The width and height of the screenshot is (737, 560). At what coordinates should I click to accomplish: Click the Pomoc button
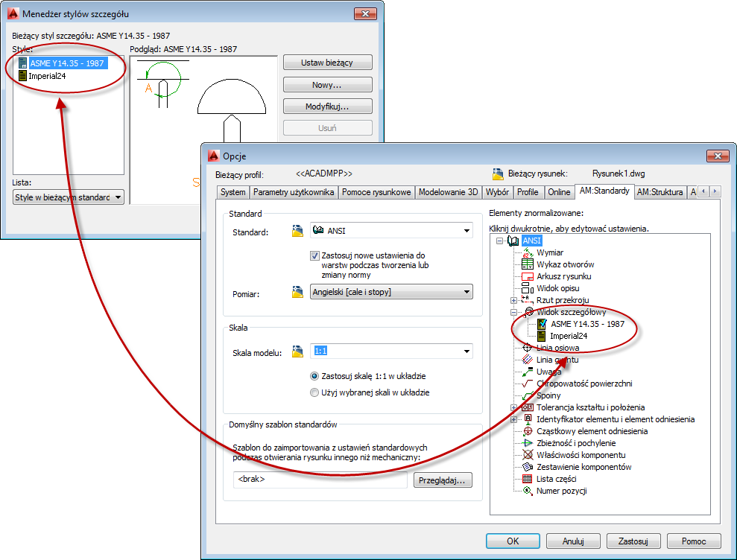[694, 541]
